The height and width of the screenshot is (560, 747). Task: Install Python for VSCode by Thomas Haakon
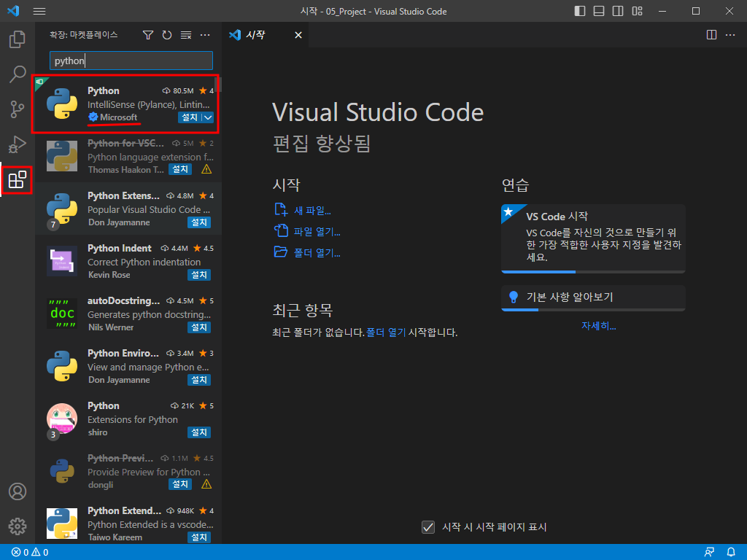click(180, 169)
